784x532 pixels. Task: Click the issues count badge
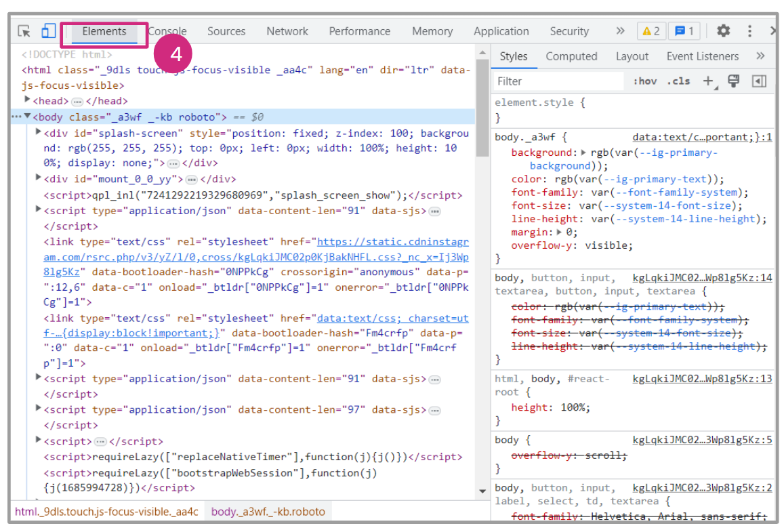[x=684, y=31]
